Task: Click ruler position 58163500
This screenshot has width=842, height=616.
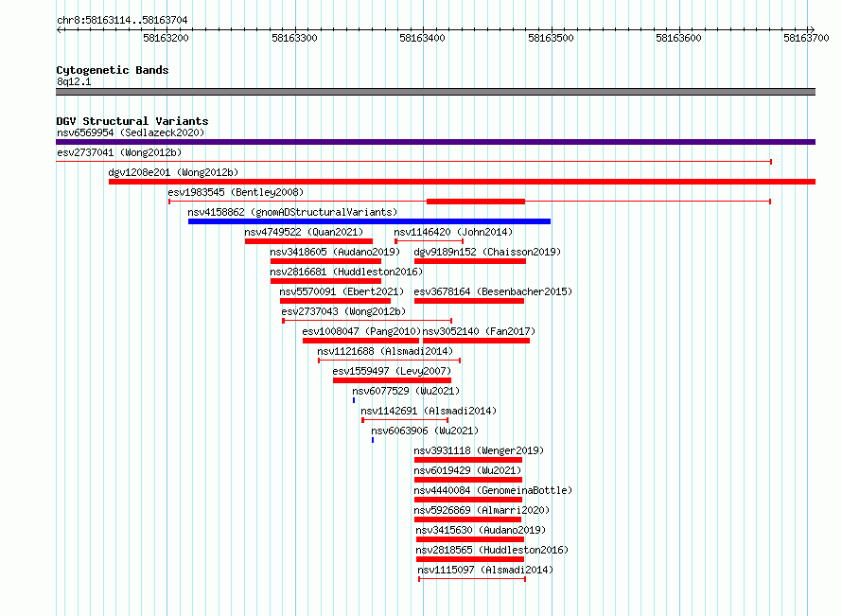Action: (x=551, y=38)
